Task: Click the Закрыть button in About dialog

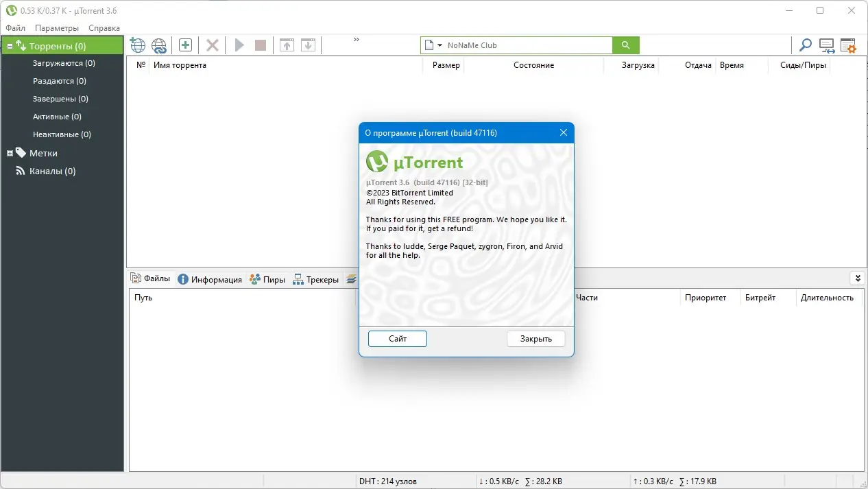Action: pyautogui.click(x=536, y=339)
